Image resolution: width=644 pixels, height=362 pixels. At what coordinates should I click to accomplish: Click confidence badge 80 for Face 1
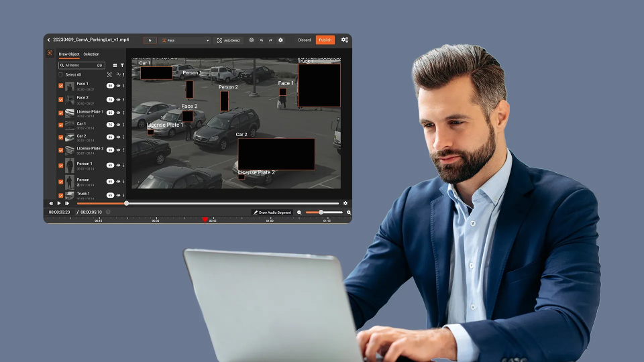(110, 86)
